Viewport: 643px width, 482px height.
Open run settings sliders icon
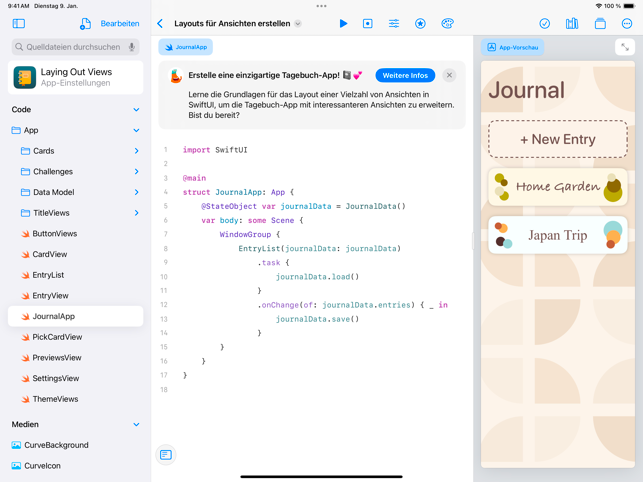pyautogui.click(x=394, y=24)
